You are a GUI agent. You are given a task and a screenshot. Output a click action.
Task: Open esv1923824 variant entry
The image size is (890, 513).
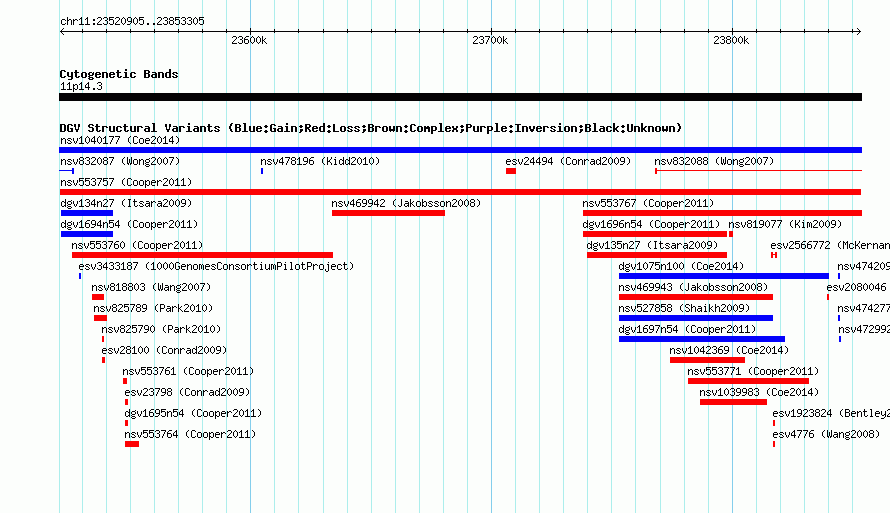coord(831,413)
